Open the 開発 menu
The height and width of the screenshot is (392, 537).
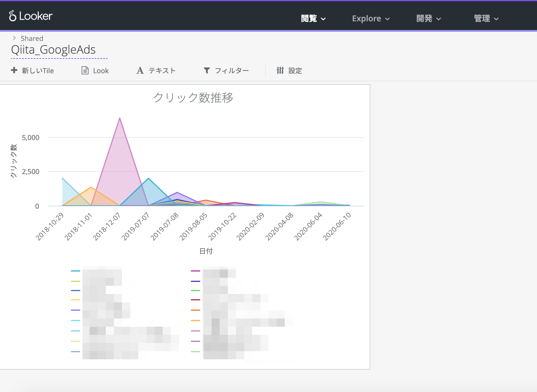click(x=429, y=18)
